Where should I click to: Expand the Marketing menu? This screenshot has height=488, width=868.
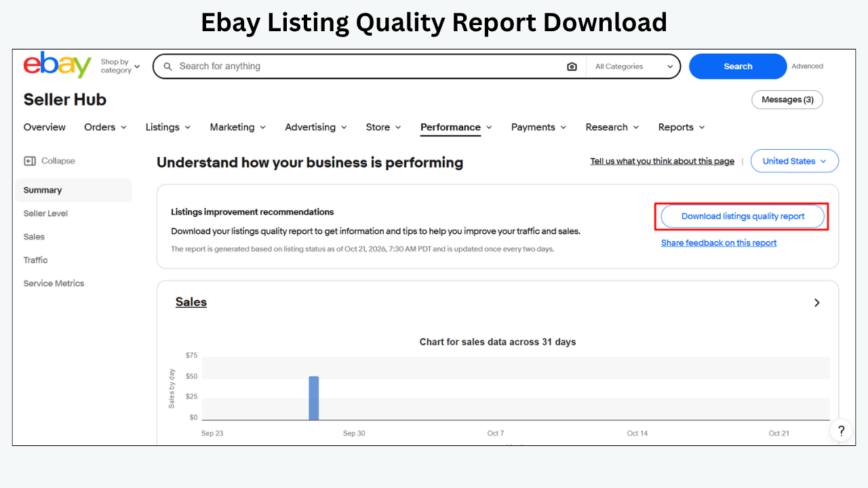click(x=237, y=127)
